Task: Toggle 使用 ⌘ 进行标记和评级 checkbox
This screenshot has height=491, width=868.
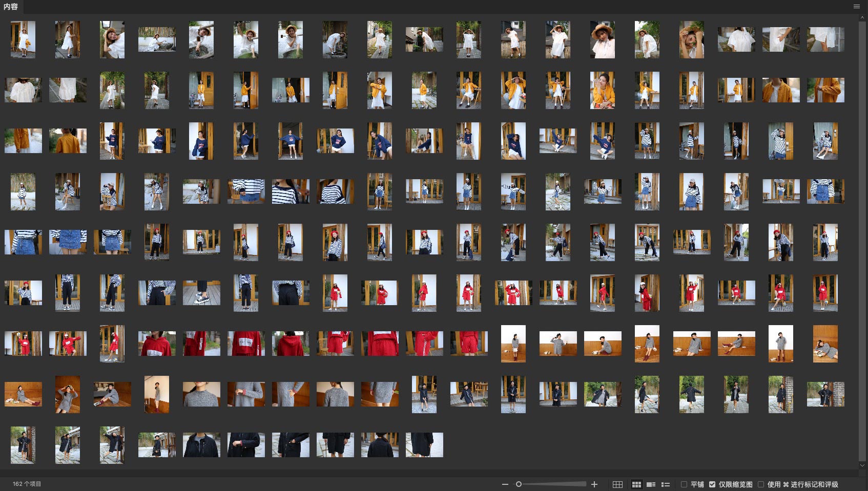Action: coord(761,484)
